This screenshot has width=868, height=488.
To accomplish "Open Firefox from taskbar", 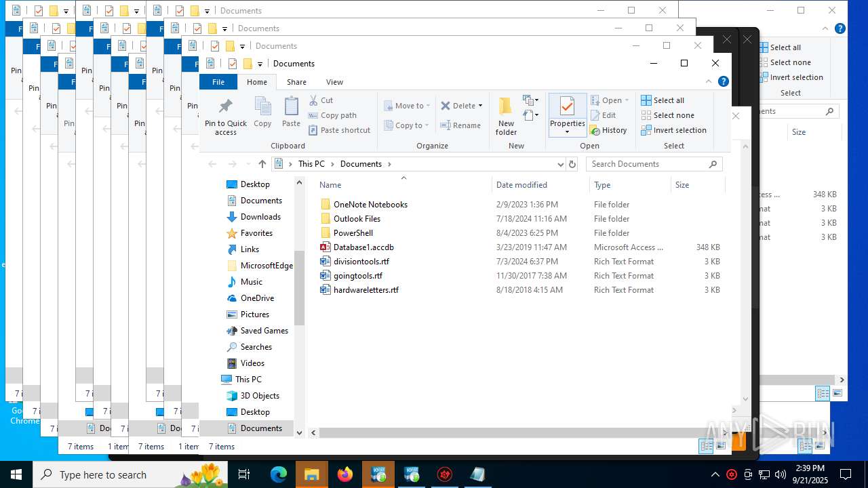I will pos(345,474).
